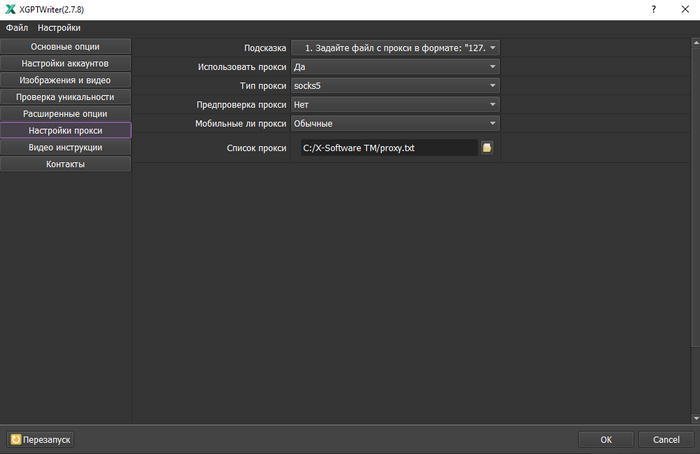Switch to Настройки аккаунтов section
The width and height of the screenshot is (700, 454).
(65, 63)
